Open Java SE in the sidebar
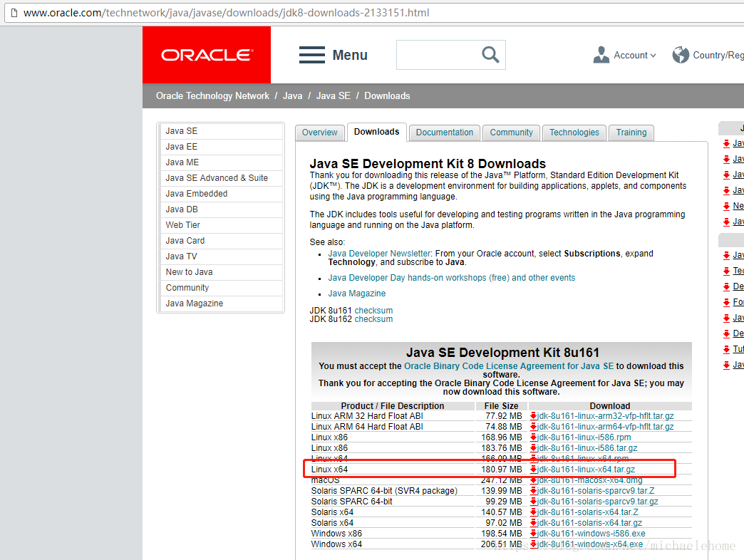The image size is (744, 560). coord(221,131)
